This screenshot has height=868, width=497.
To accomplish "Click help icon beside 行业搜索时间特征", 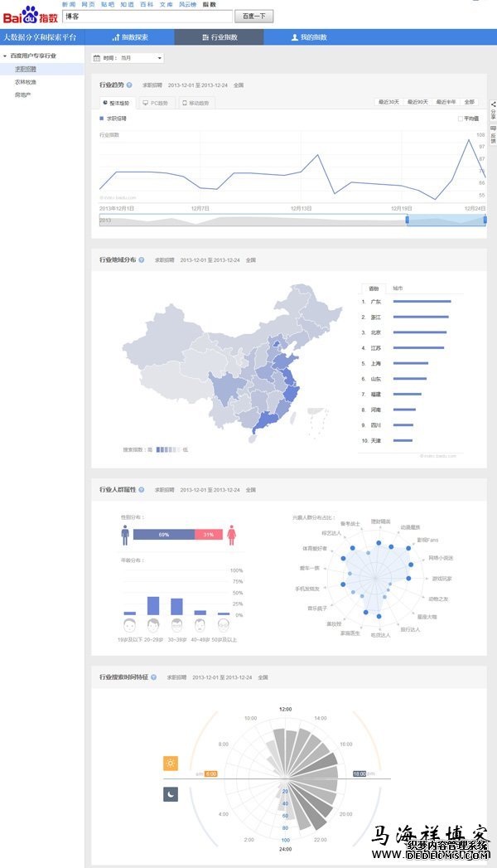I will [154, 677].
